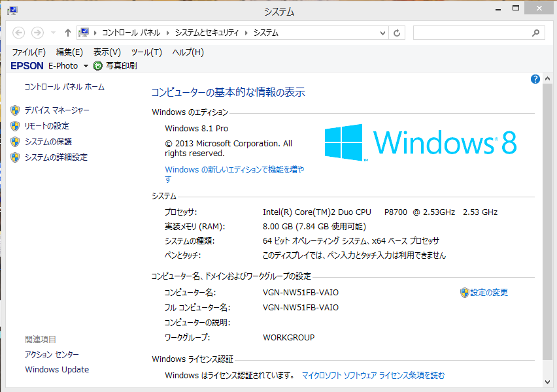Click the vertical scrollbar thumb
Screen dimensions: 557x392
point(547,222)
